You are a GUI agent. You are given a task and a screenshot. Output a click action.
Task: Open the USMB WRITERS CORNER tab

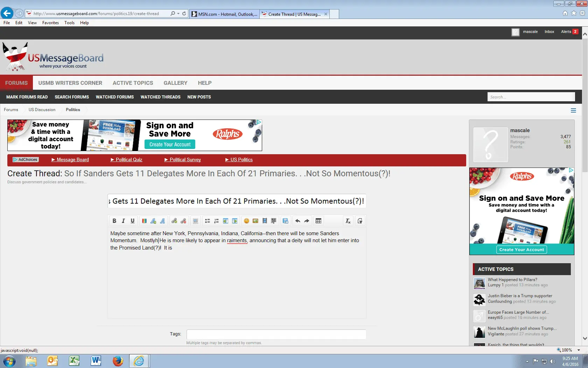(70, 83)
